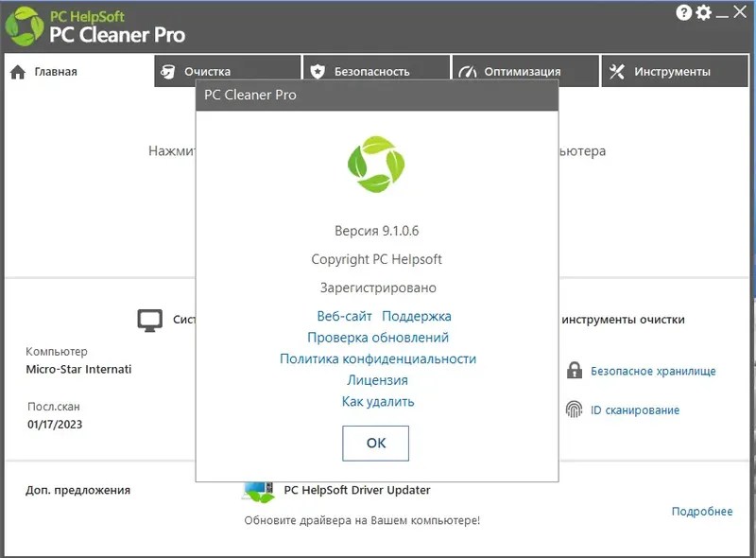Open settings via the gear icon
This screenshot has width=756, height=558.
tap(701, 12)
